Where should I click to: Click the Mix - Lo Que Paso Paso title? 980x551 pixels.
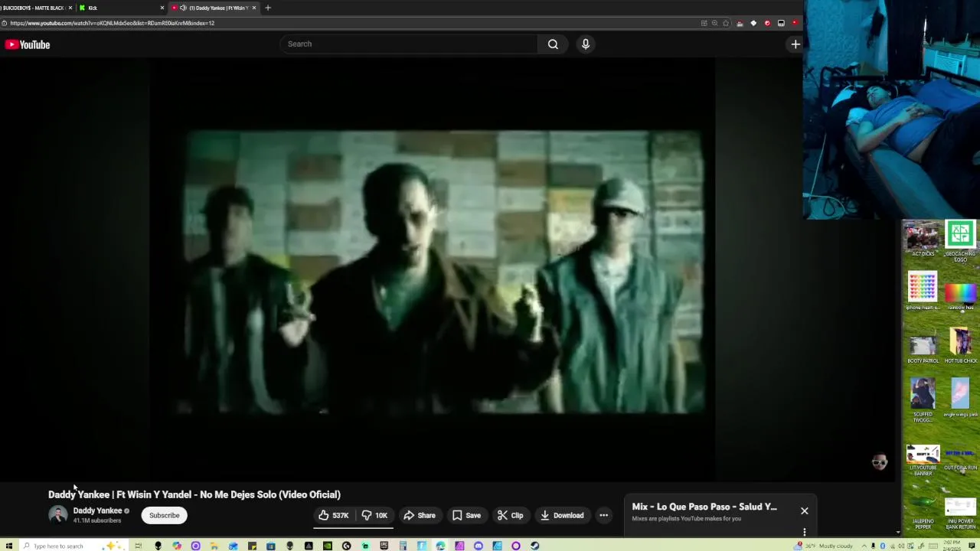[x=704, y=507]
